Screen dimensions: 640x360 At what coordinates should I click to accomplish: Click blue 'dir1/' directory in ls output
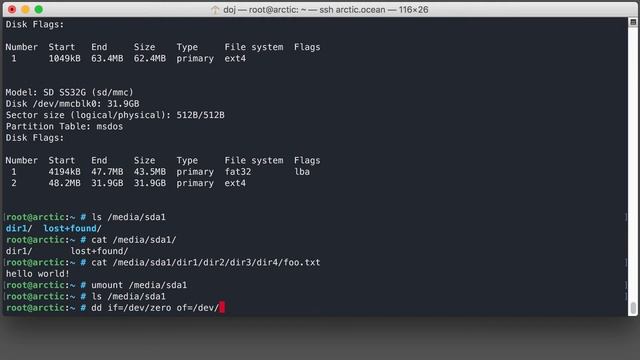click(19, 229)
